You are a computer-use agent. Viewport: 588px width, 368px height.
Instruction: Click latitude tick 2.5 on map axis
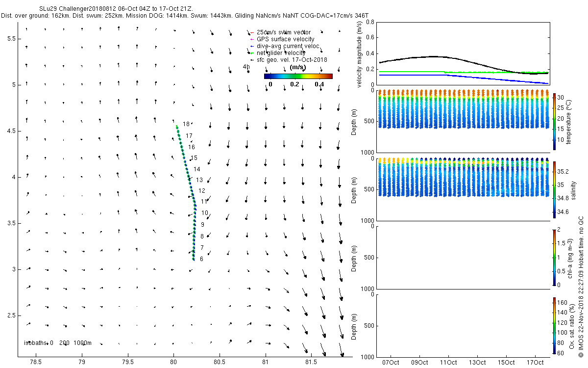click(11, 315)
